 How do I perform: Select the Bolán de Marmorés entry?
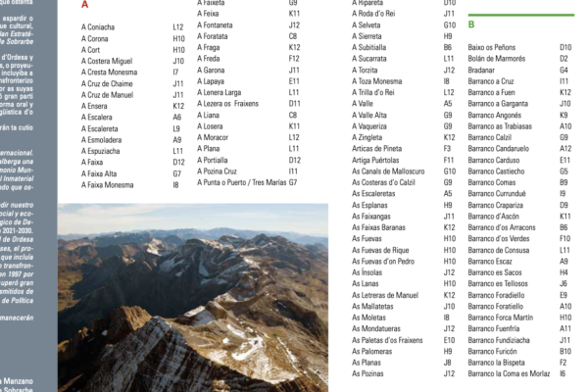pyautogui.click(x=497, y=58)
